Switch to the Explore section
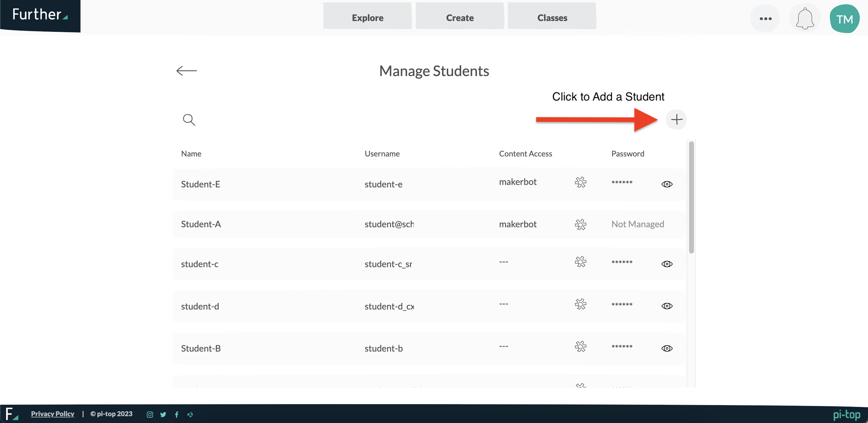The height and width of the screenshot is (423, 868). click(x=367, y=18)
